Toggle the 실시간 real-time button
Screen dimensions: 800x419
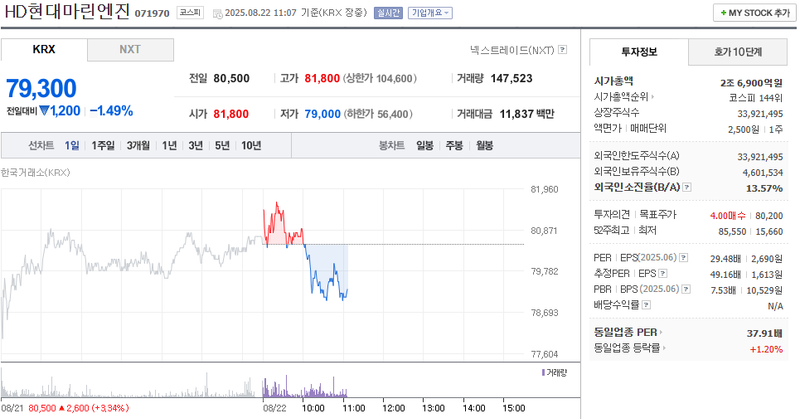pyautogui.click(x=388, y=13)
